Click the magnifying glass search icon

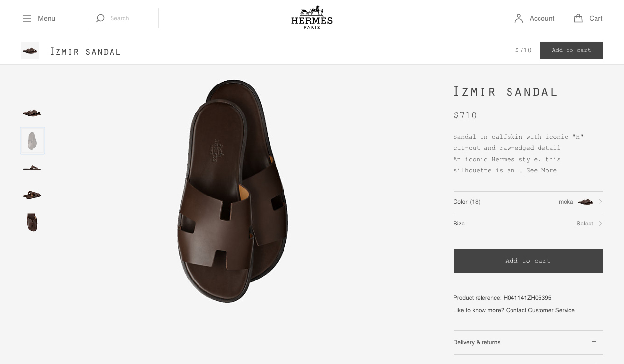pyautogui.click(x=100, y=18)
